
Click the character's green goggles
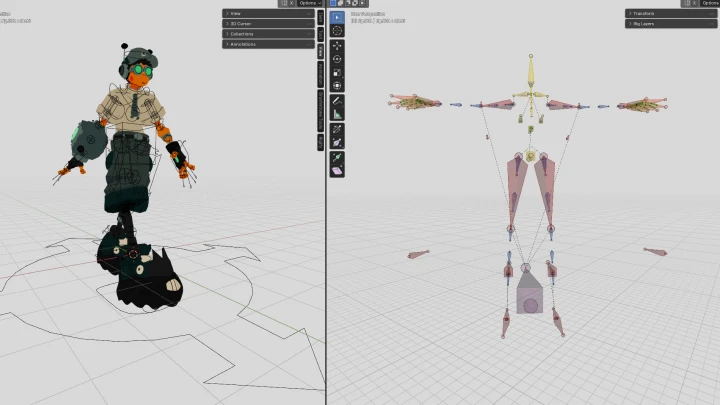(143, 71)
